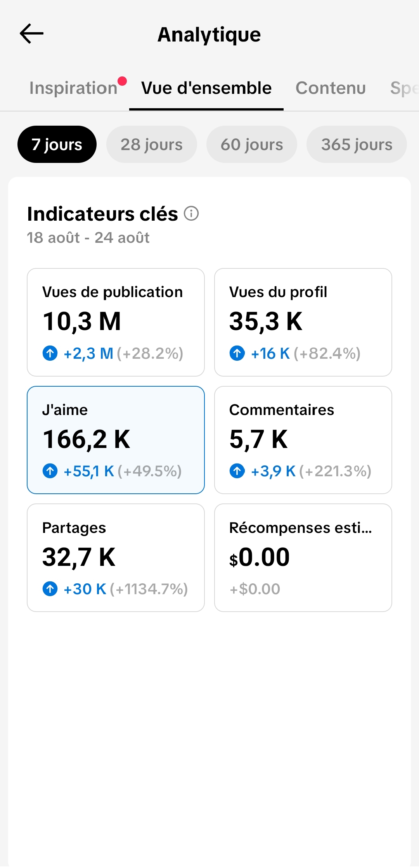The width and height of the screenshot is (419, 868).
Task: Select the Commentaires metric card
Action: [303, 440]
